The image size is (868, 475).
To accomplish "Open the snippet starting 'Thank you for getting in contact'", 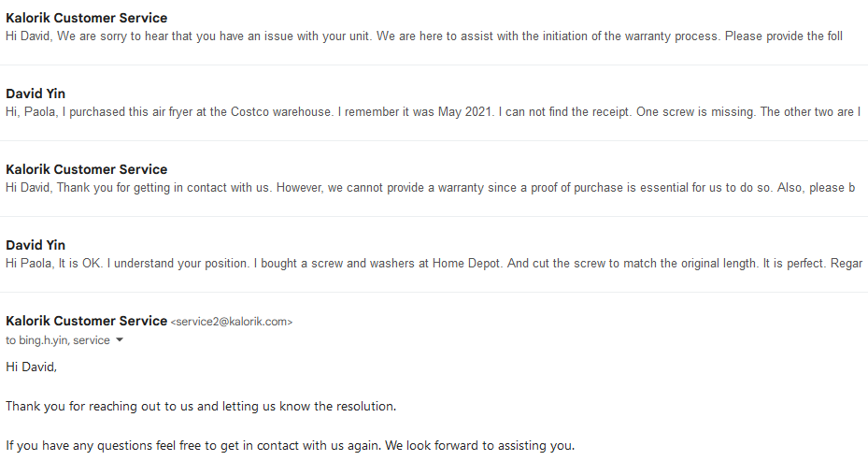I will (x=430, y=188).
